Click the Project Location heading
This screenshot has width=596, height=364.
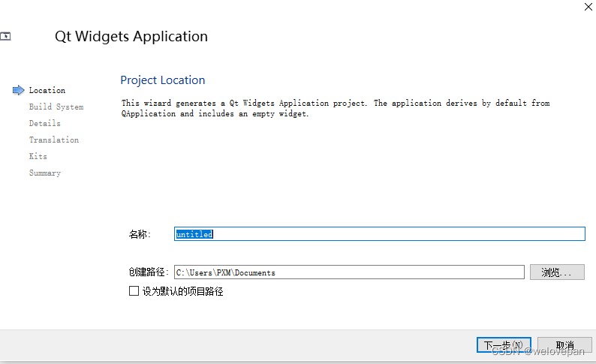[163, 80]
